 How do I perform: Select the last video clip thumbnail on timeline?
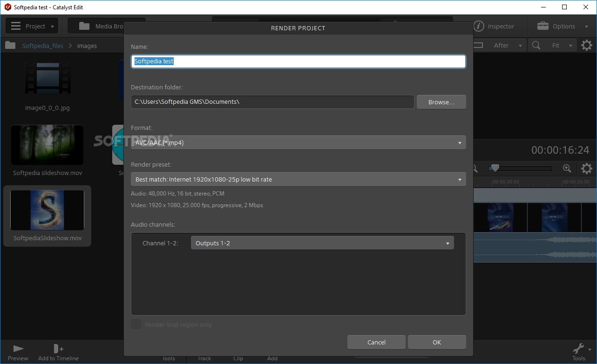pyautogui.click(x=555, y=217)
